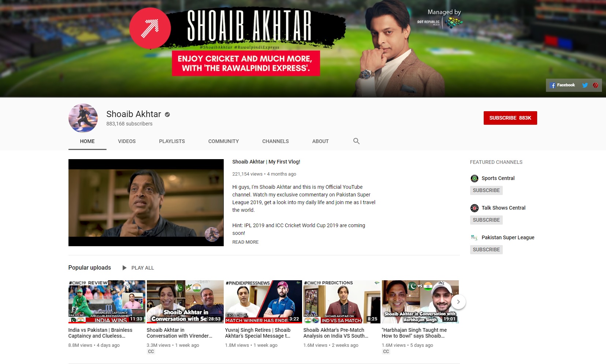
Task: Click Sports Central channel name
Action: click(x=498, y=179)
